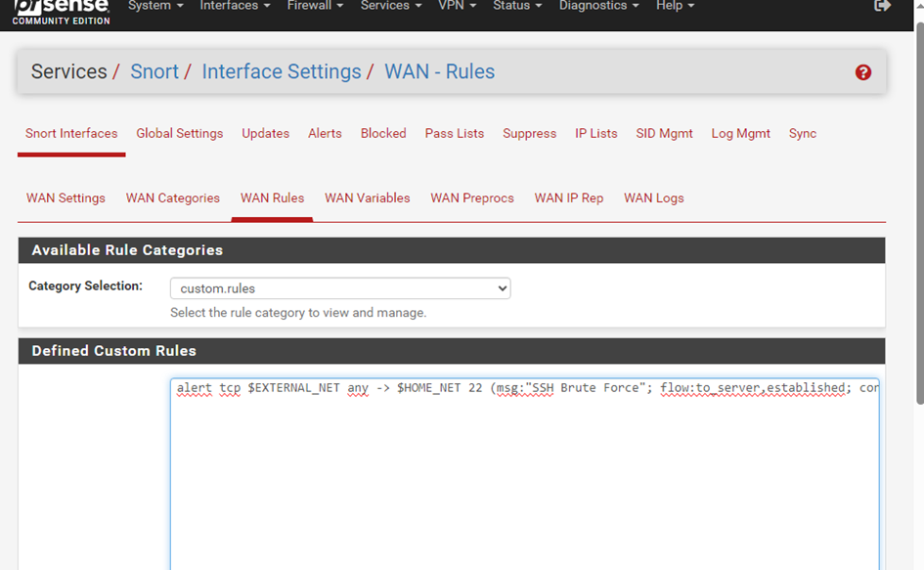The image size is (924, 570).
Task: Switch to the WAN Logs tab
Action: coord(653,197)
